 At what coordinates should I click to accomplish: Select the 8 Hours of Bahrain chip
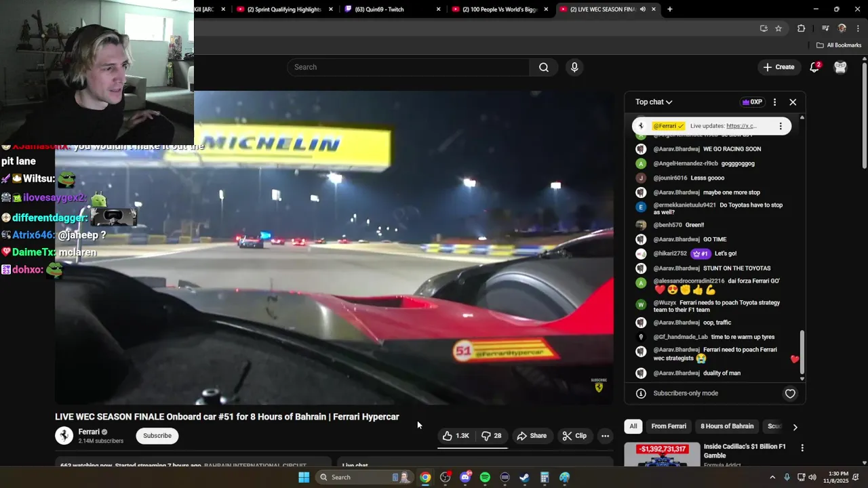pyautogui.click(x=727, y=426)
